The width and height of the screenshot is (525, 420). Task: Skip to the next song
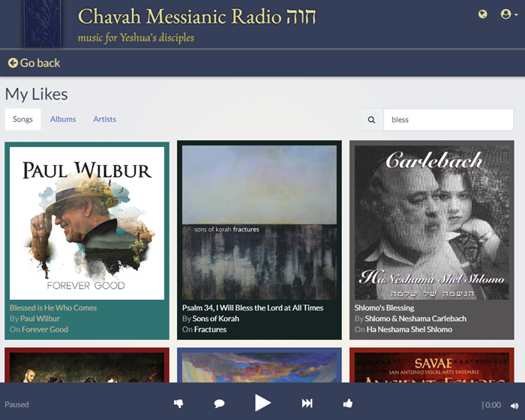point(307,403)
